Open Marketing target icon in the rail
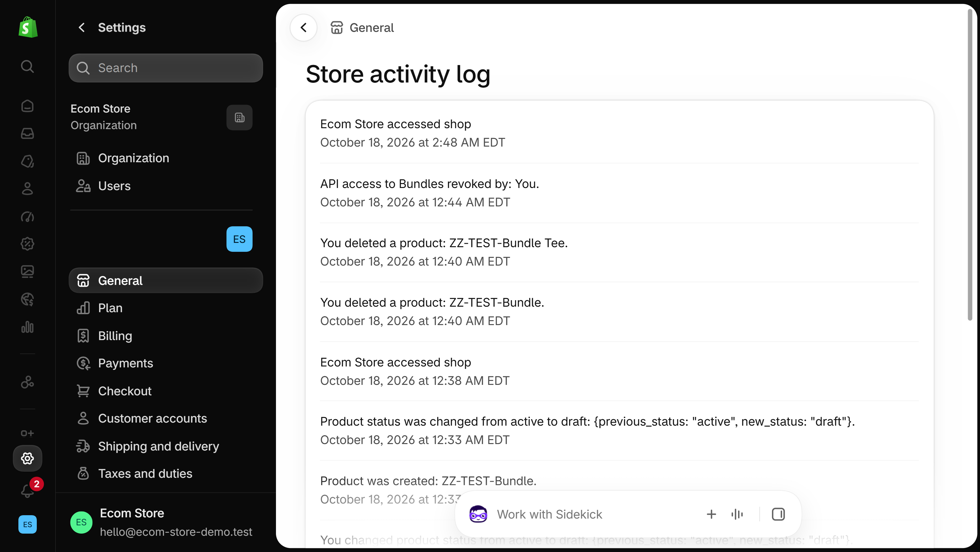 (27, 217)
